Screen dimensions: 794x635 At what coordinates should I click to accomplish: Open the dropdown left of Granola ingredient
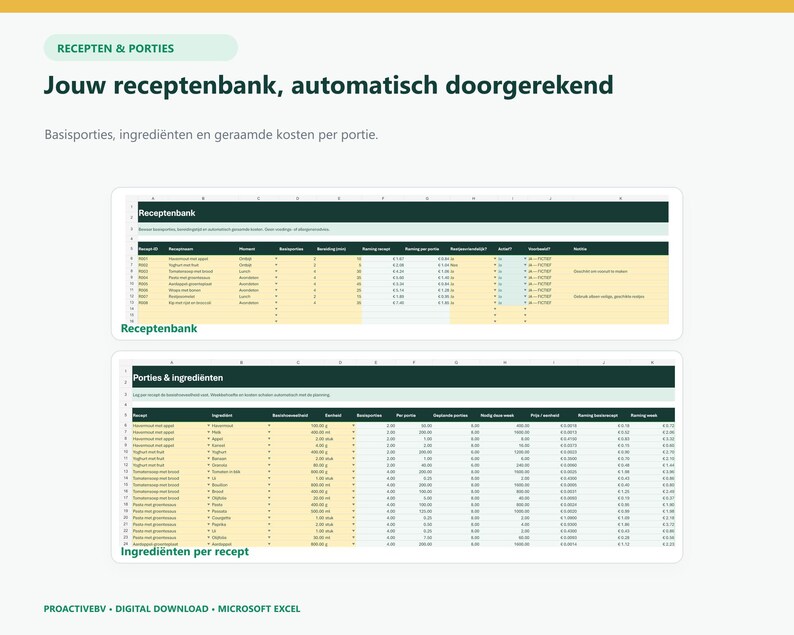[x=208, y=465]
